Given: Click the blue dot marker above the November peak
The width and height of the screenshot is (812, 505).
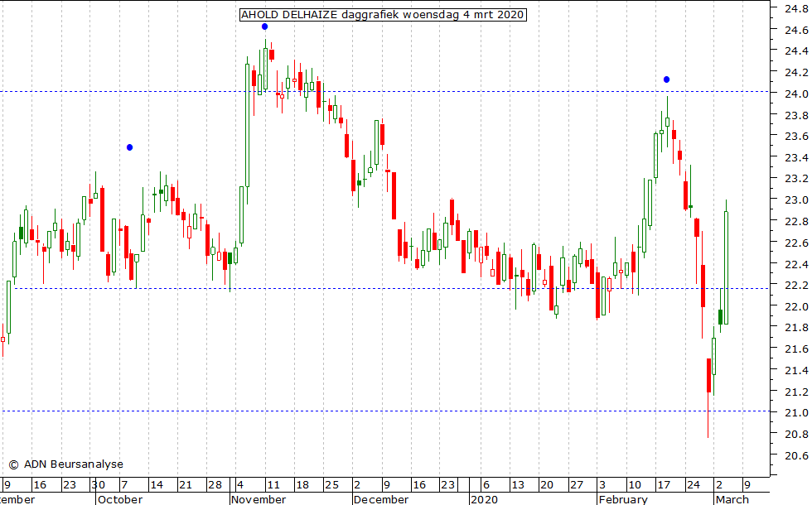Looking at the screenshot, I should 264,26.
